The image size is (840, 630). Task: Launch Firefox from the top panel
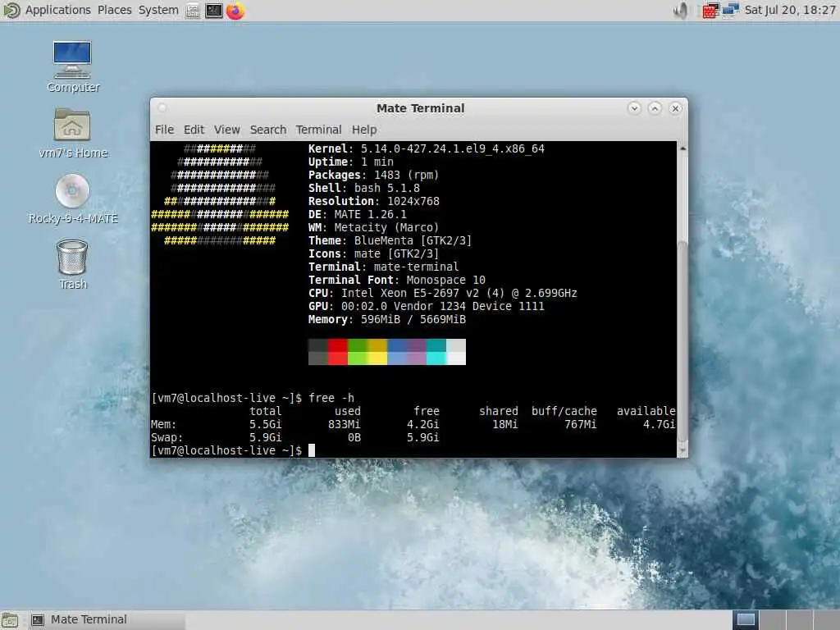tap(235, 10)
